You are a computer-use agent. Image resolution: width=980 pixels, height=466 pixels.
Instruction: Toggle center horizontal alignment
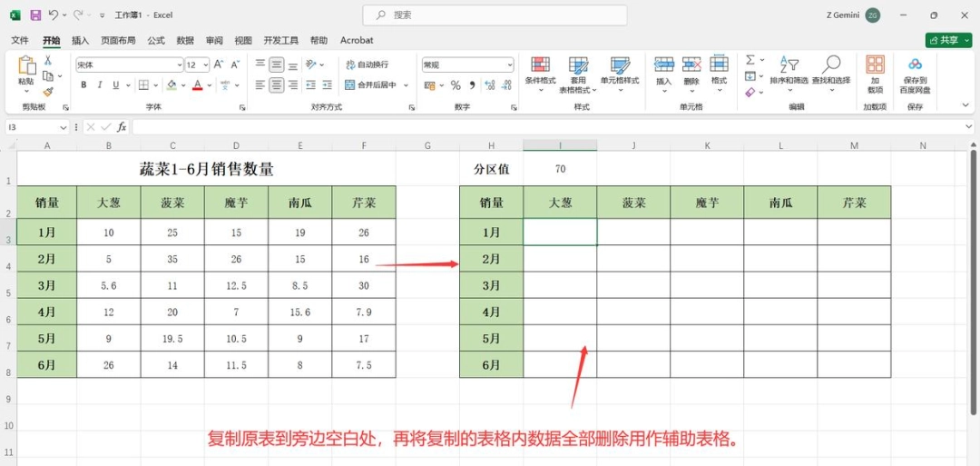[x=277, y=85]
